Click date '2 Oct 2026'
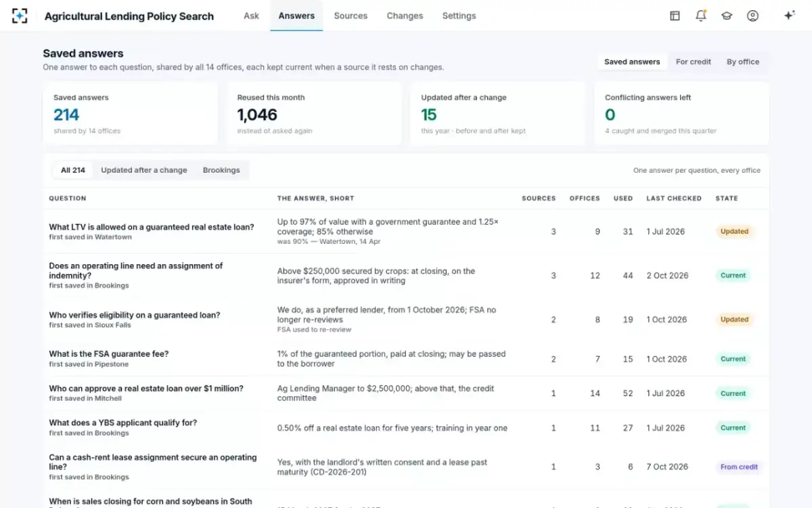This screenshot has height=508, width=812. pos(667,276)
